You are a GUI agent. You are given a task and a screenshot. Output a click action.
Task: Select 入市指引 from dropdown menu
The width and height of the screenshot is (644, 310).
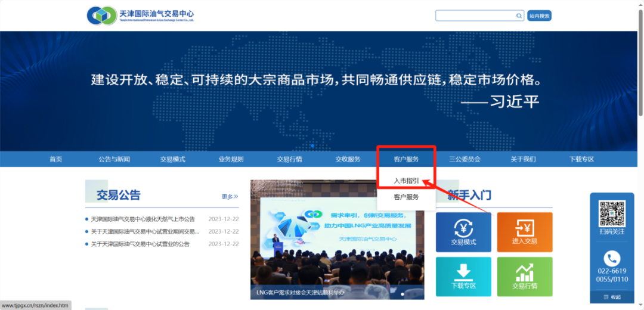406,180
